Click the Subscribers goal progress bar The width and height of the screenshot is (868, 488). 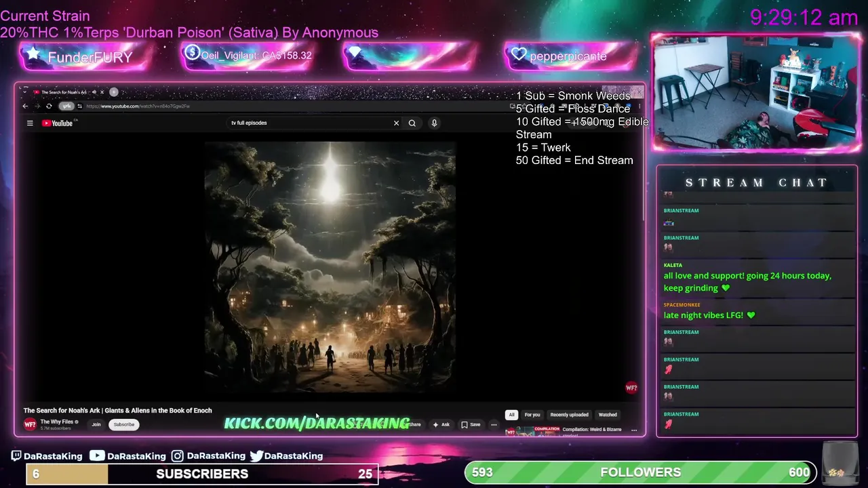coord(202,474)
